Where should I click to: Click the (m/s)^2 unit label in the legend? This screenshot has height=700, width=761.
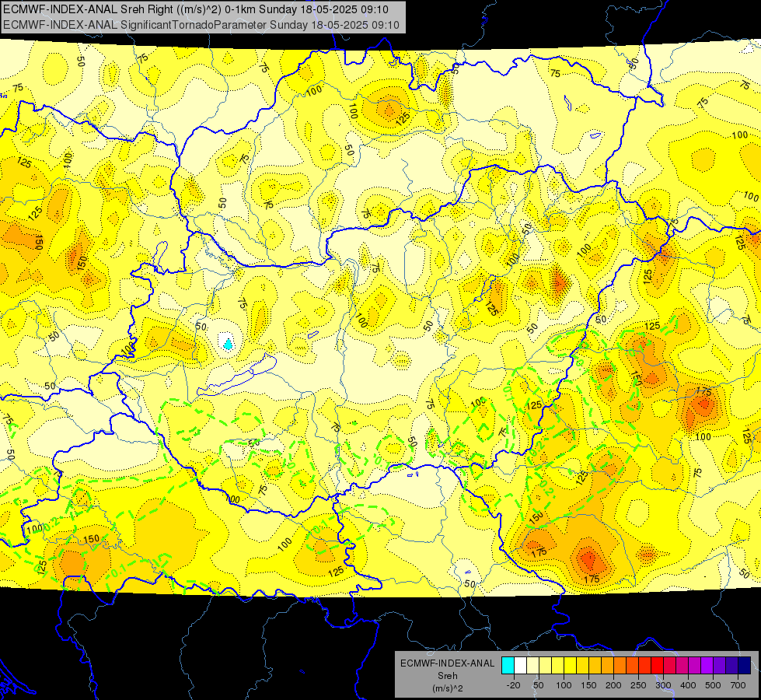coord(448,688)
